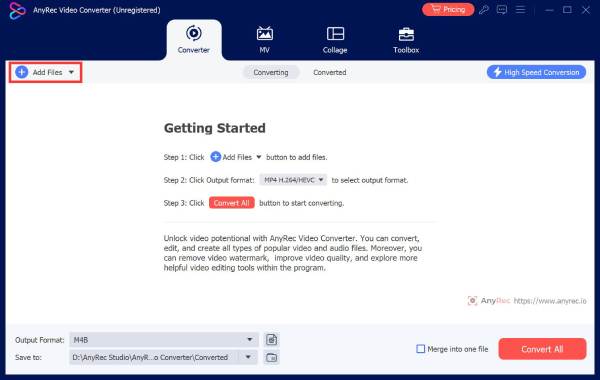This screenshot has width=600, height=380.
Task: Show the Converted list
Action: pos(329,72)
